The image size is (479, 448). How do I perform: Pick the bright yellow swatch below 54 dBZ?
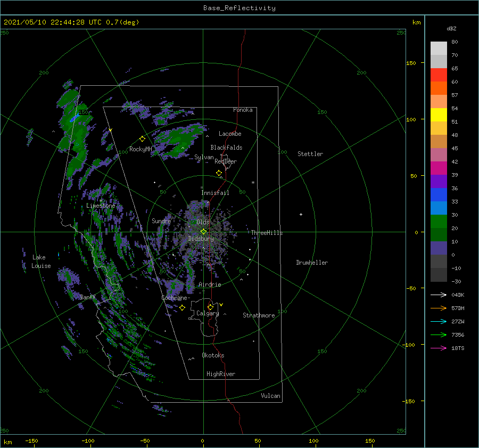[x=439, y=115]
